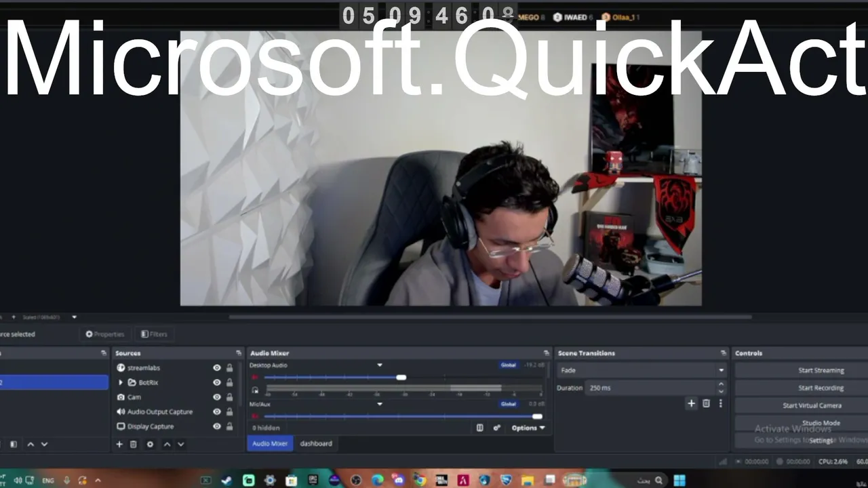Show hidden system tray icons chevron
Viewport: 868px width, 488px height.
pyautogui.click(x=98, y=481)
